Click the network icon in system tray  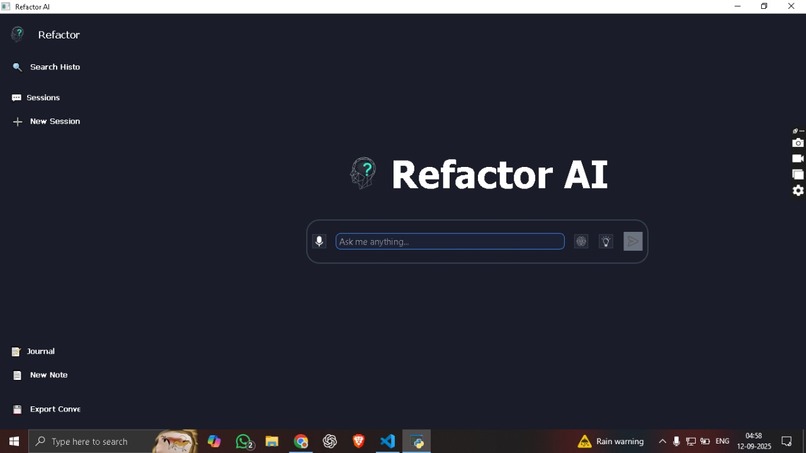coord(691,441)
